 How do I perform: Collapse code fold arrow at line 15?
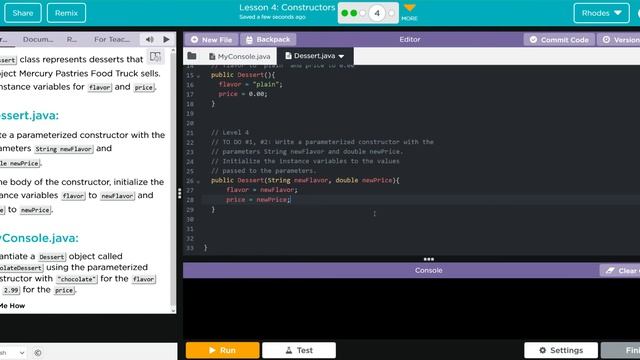[198, 76]
